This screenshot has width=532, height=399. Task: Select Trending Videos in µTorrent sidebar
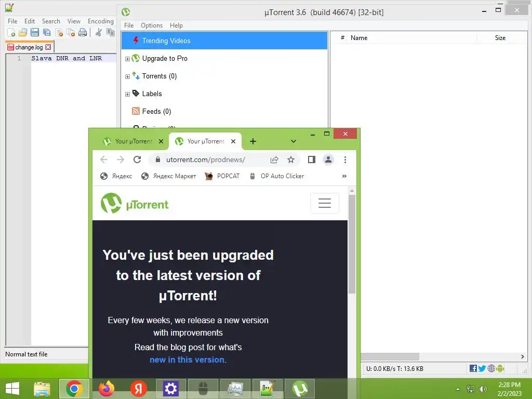point(224,41)
